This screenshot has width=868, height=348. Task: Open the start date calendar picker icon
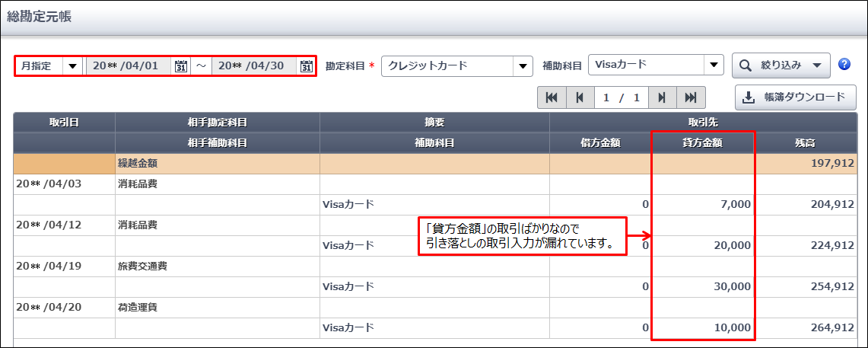point(180,66)
